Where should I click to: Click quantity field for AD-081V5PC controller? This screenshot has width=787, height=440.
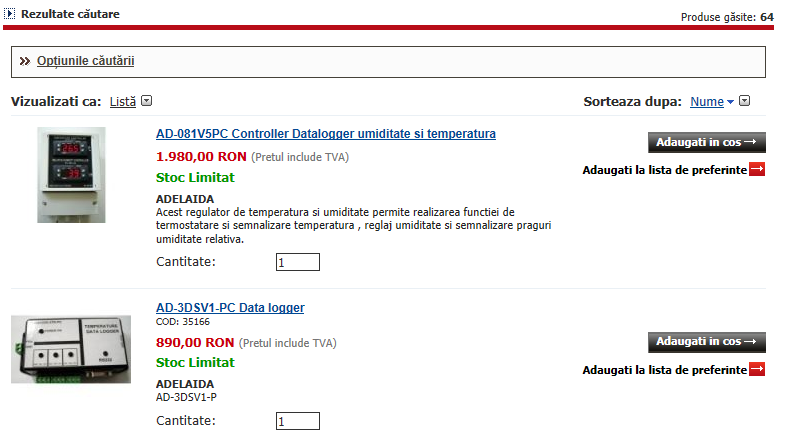tap(298, 262)
